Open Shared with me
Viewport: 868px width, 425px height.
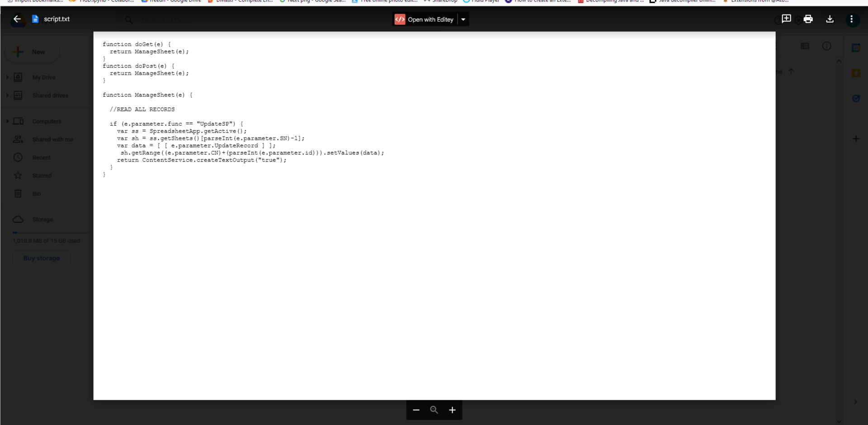click(52, 139)
